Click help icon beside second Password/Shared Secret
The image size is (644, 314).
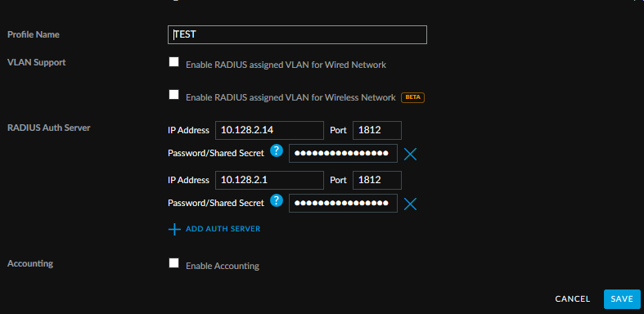coord(277,200)
